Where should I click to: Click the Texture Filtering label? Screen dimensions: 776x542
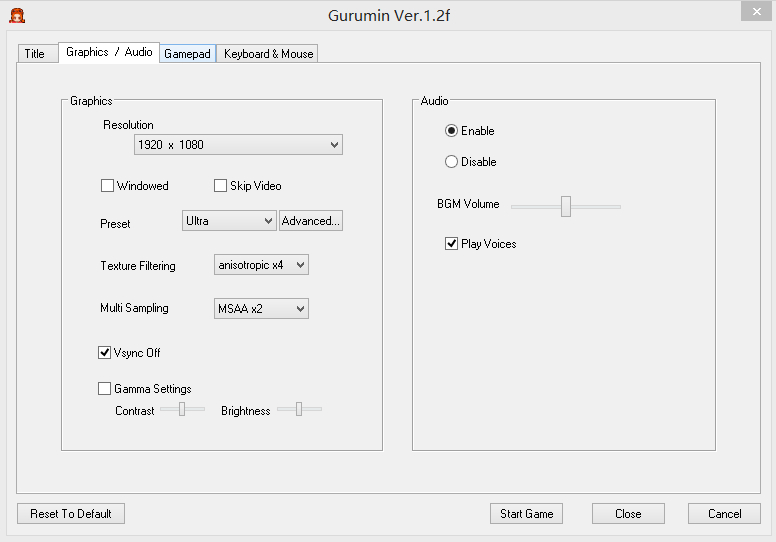pos(138,266)
